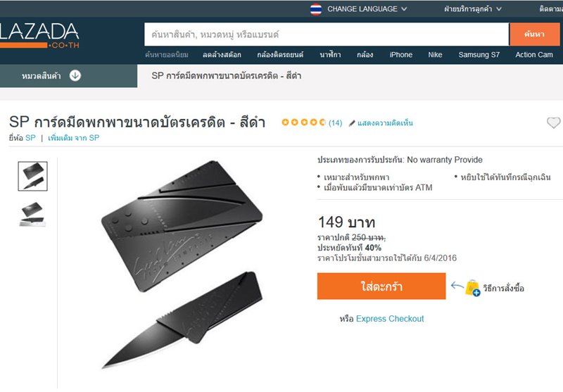Viewport: 563px width, 392px height.
Task: Click the orange ใส่ตะกร้า button
Action: pos(381,286)
